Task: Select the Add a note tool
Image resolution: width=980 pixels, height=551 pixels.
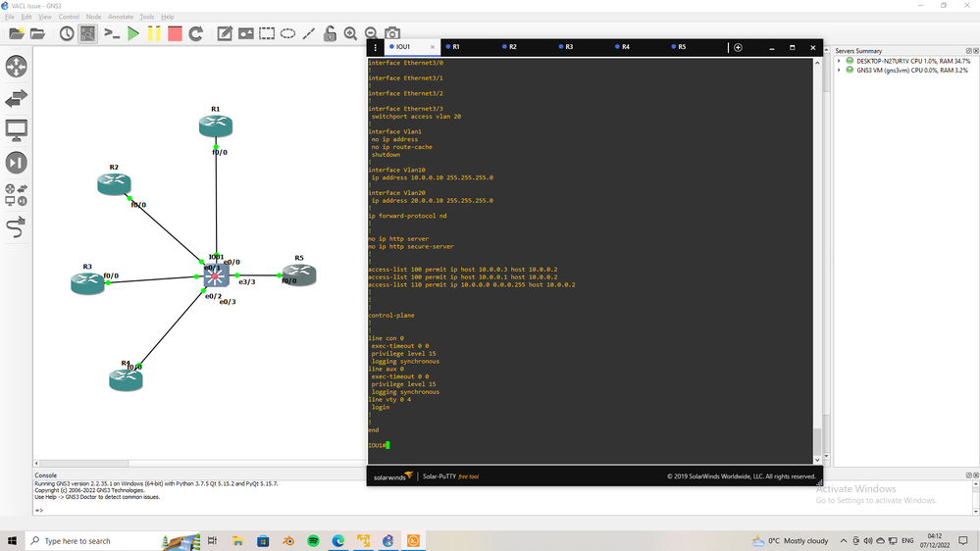Action: [x=225, y=33]
